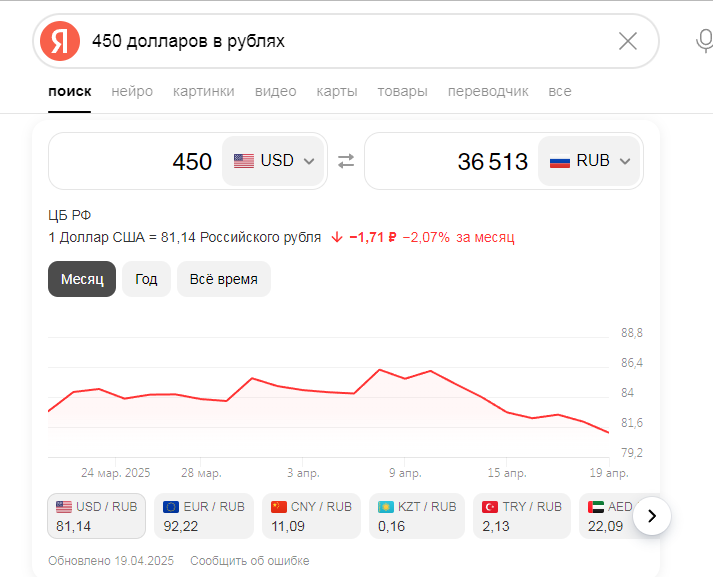Click '−1,71 ₽' monthly change value
Image resolution: width=713 pixels, height=577 pixels.
point(372,237)
